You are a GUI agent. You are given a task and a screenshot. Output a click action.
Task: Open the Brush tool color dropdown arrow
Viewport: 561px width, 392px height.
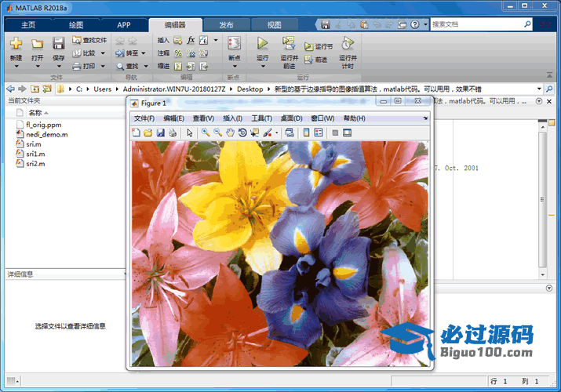[277, 133]
